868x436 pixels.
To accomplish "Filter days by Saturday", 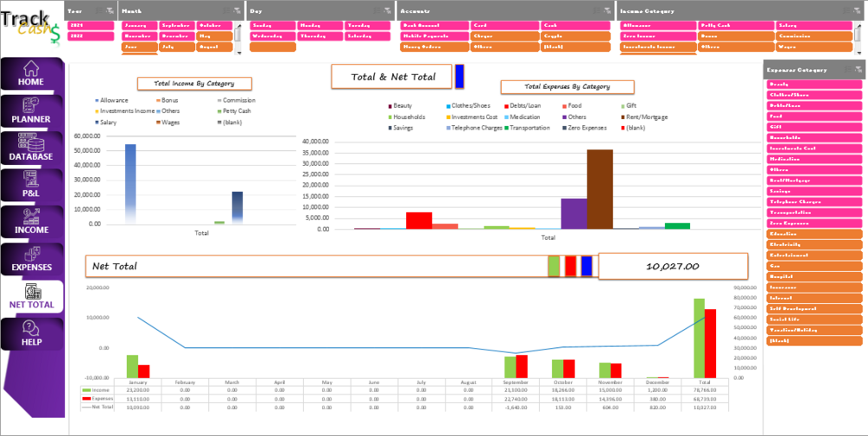I will tap(368, 36).
